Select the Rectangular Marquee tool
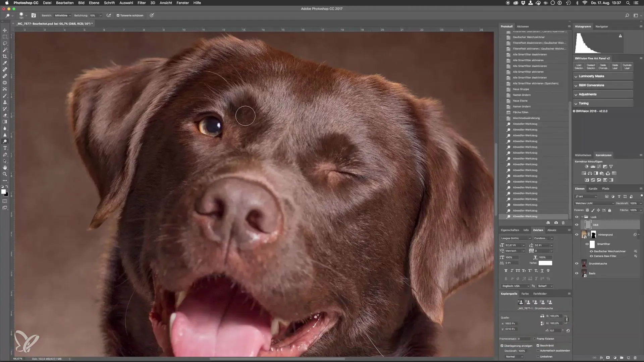Image resolution: width=644 pixels, height=362 pixels. [x=5, y=37]
